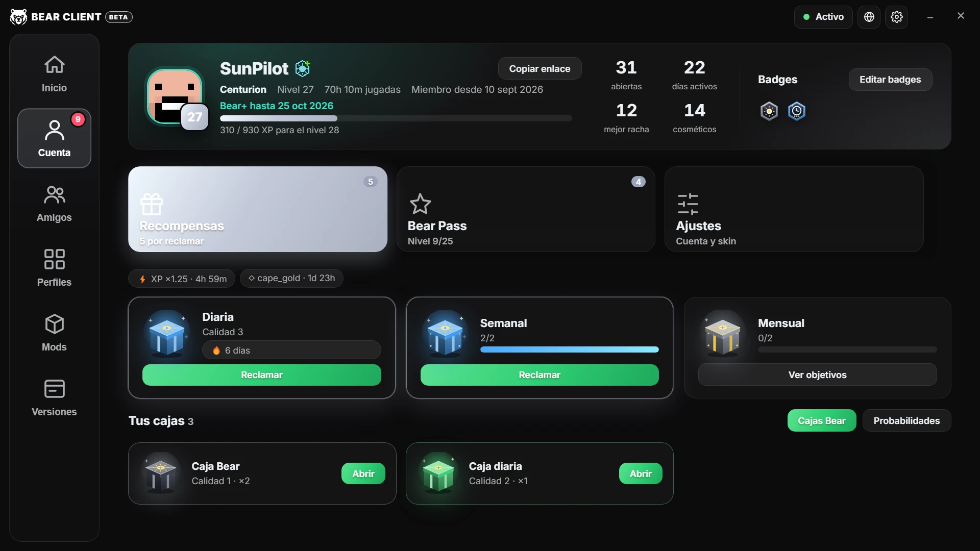Click the SunPilot avatar picture
This screenshot has height=551, width=980.
pyautogui.click(x=175, y=96)
